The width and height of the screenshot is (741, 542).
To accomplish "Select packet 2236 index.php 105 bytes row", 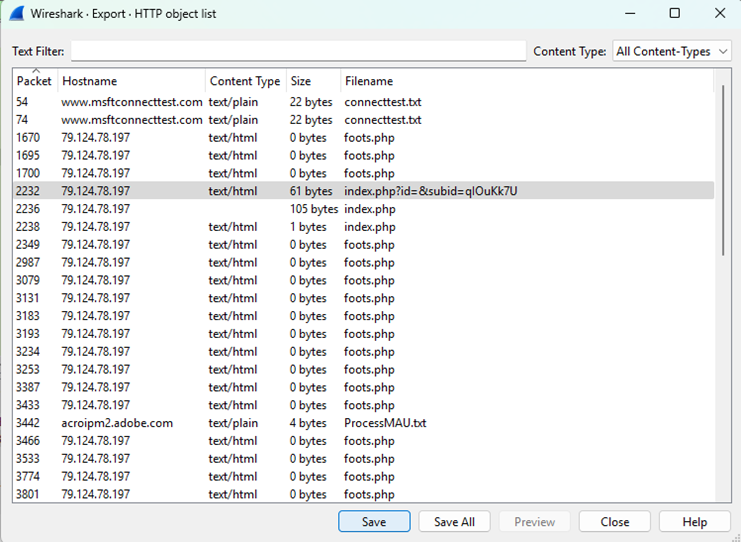I will tap(363, 209).
